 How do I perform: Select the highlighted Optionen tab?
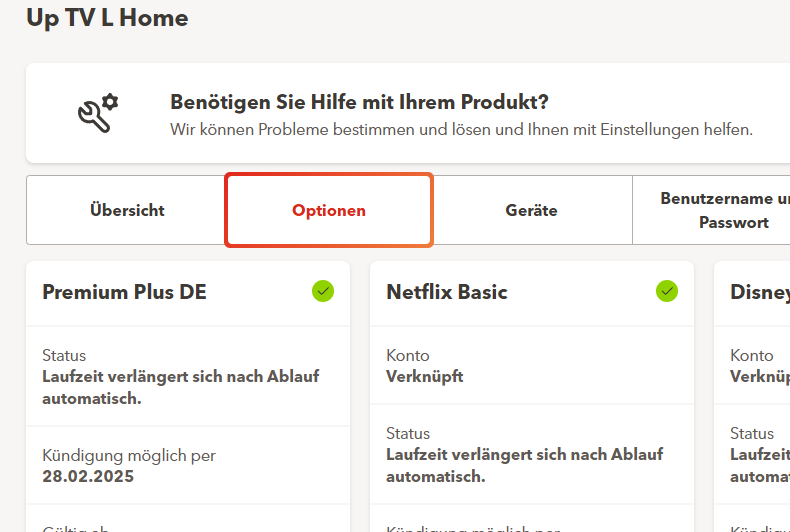coord(329,211)
